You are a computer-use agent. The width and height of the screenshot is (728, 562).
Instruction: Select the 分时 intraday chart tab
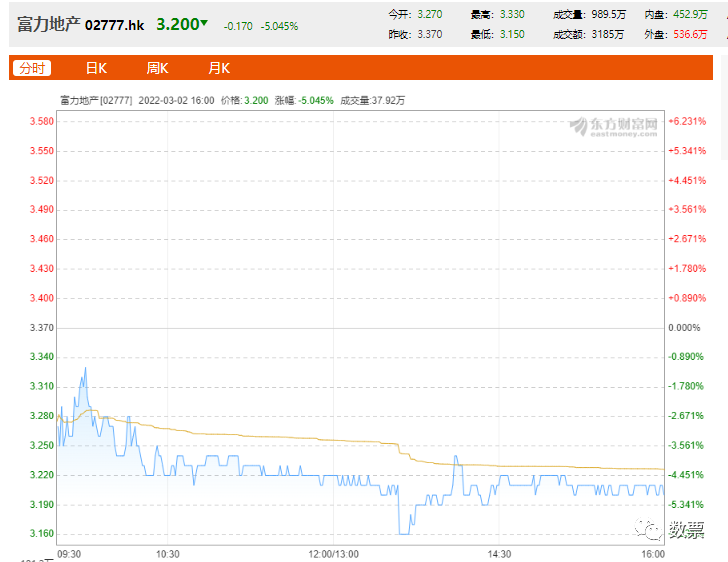32,68
